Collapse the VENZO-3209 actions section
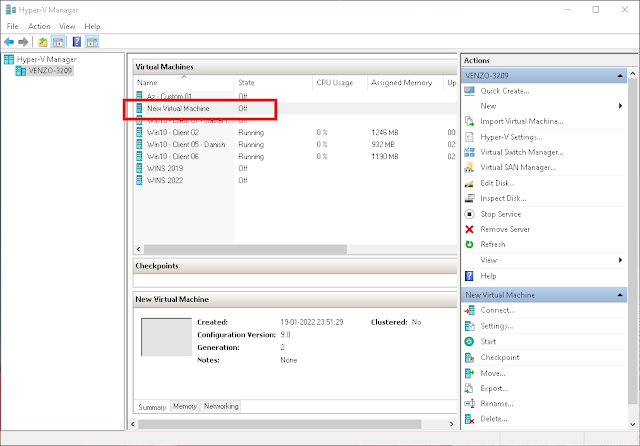Screen dimensions: 640x446 point(620,75)
